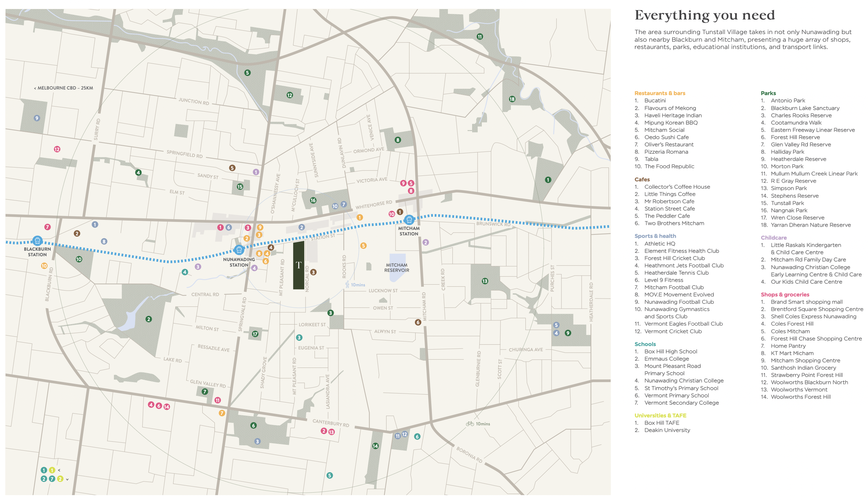Click the 10mins cycling icon near Boronia Rd
The height and width of the screenshot is (500, 868).
pyautogui.click(x=469, y=424)
